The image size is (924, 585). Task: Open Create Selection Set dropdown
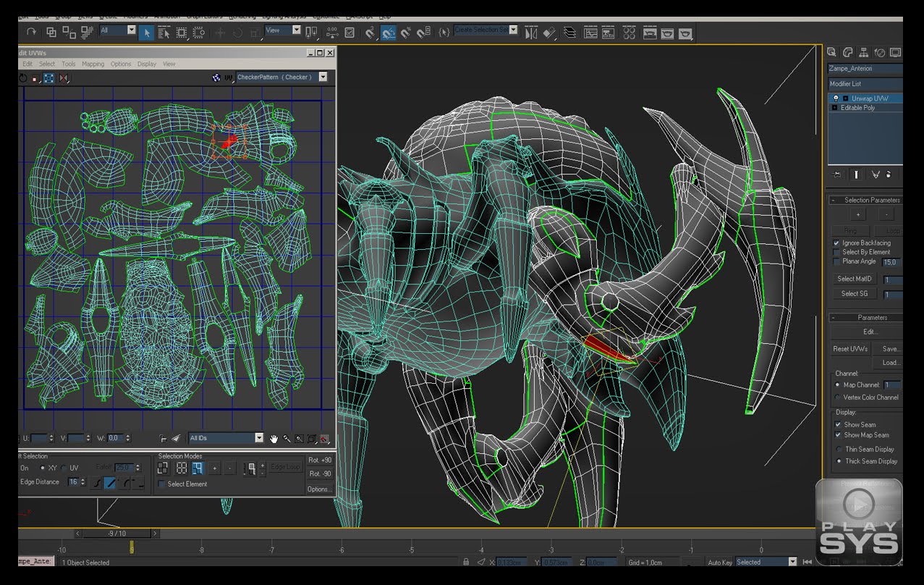(513, 30)
